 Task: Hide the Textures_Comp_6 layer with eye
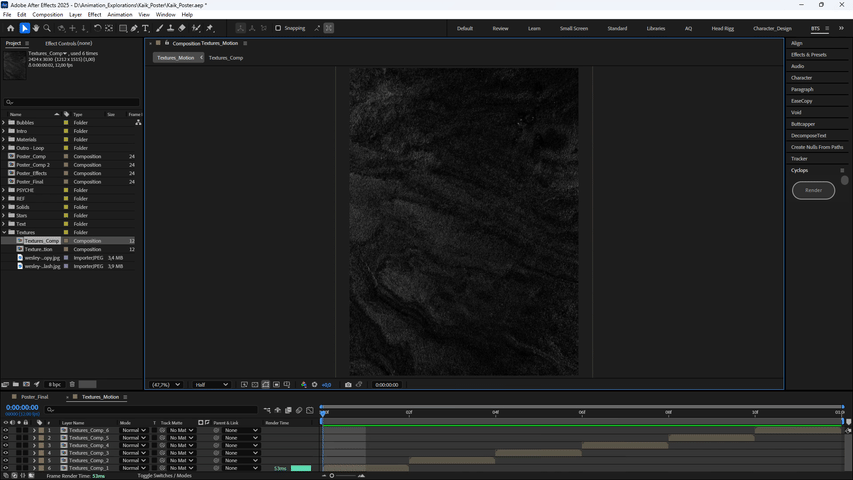(5, 430)
